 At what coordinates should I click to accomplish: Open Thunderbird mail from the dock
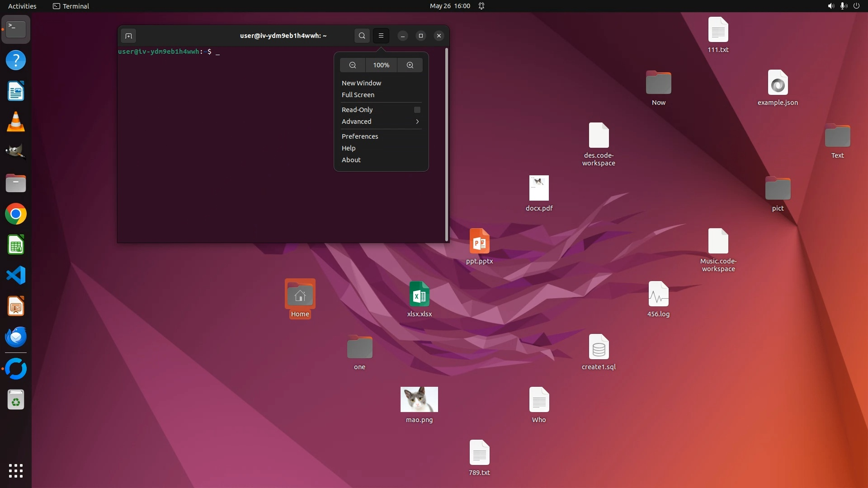coord(16,337)
